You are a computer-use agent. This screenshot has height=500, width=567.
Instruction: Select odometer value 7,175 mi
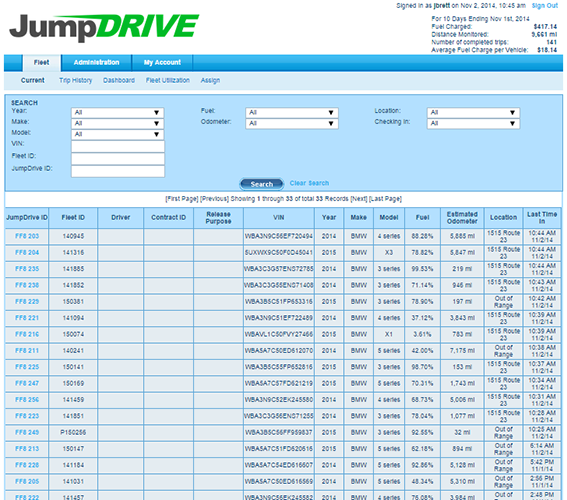coord(462,351)
